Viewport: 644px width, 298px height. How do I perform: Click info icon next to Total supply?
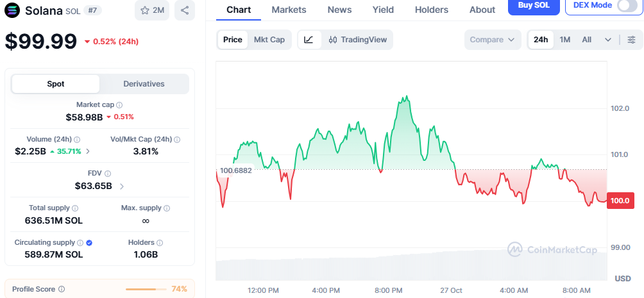coord(75,208)
